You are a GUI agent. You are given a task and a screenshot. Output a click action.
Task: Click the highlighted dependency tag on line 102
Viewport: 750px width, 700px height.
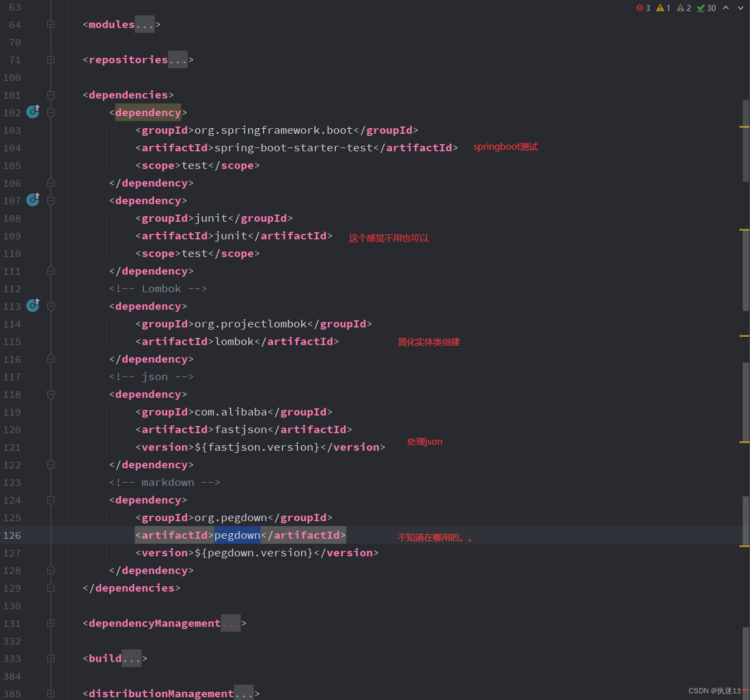[148, 112]
